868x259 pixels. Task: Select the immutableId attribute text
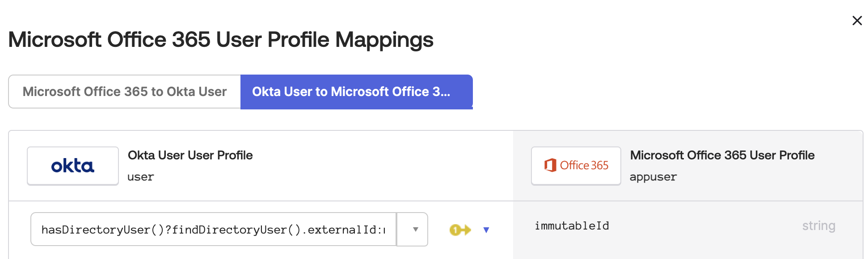(x=572, y=226)
